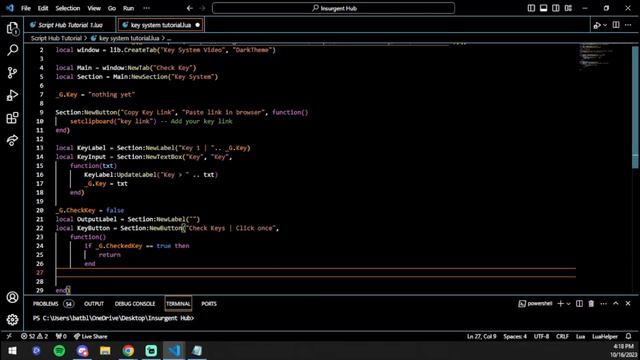Open the Accounts menu icon
Viewport: 640px width, 360px height.
pos(12,297)
